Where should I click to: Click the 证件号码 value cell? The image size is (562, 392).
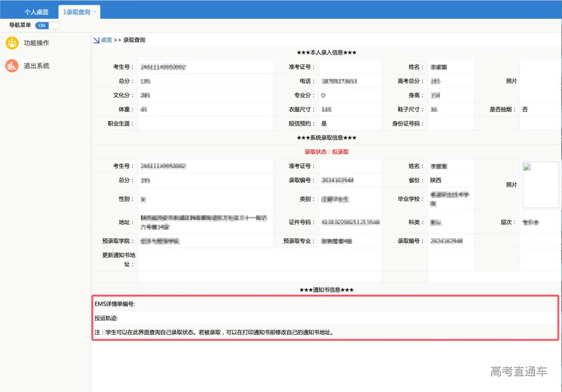350,222
